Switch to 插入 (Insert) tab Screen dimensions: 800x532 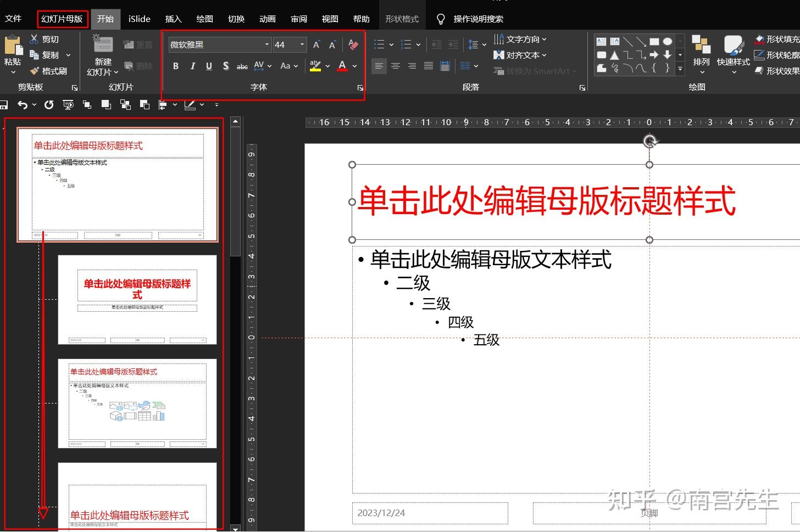[173, 19]
